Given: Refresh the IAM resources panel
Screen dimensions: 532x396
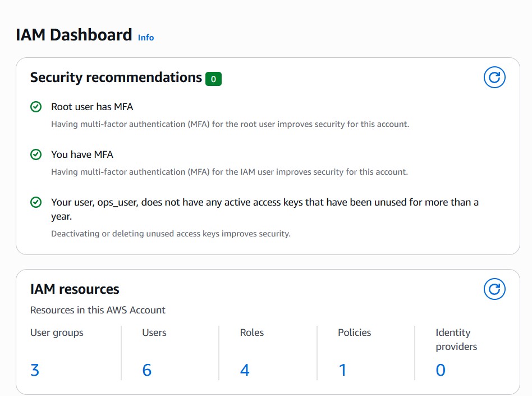Looking at the screenshot, I should pyautogui.click(x=494, y=289).
